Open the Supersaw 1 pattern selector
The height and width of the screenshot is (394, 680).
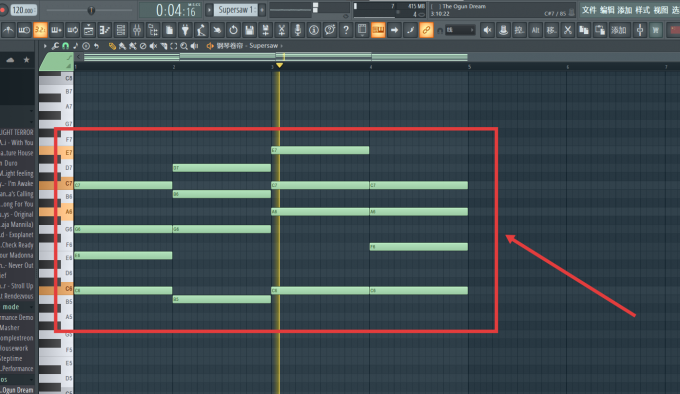pos(235,10)
